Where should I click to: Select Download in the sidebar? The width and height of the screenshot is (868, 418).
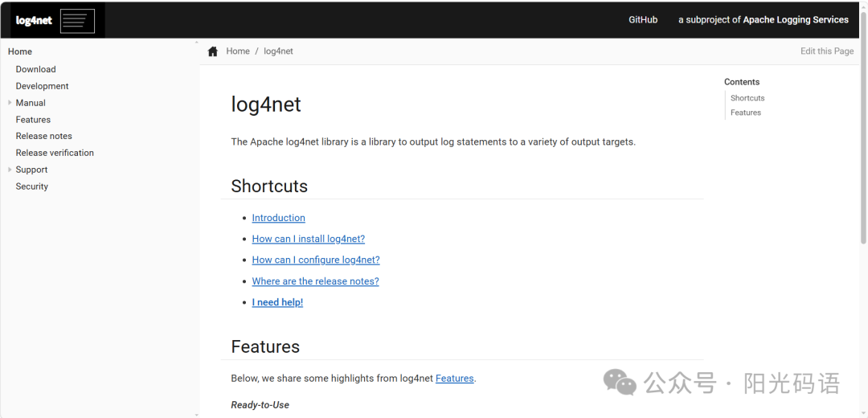click(x=36, y=69)
